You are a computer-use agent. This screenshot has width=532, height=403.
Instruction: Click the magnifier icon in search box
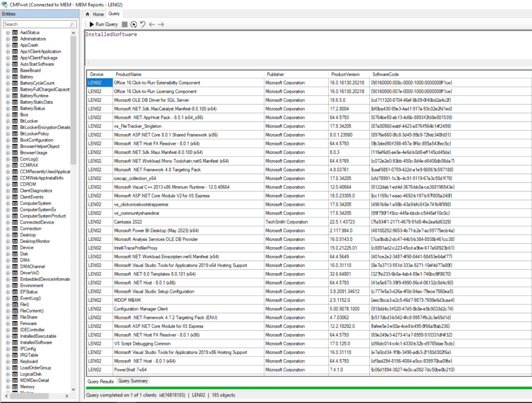pos(72,24)
